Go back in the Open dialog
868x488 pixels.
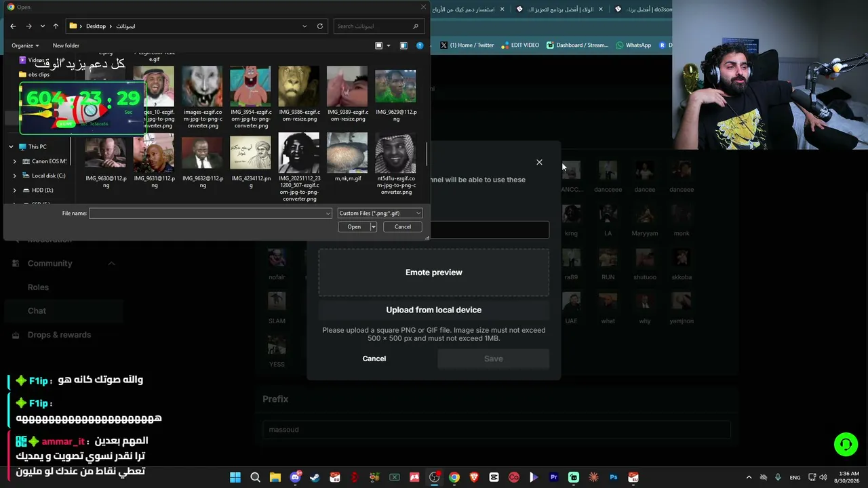pyautogui.click(x=13, y=26)
